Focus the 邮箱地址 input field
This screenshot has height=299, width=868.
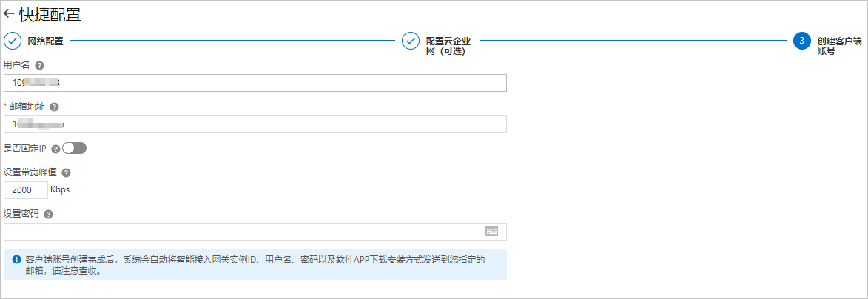[x=255, y=124]
